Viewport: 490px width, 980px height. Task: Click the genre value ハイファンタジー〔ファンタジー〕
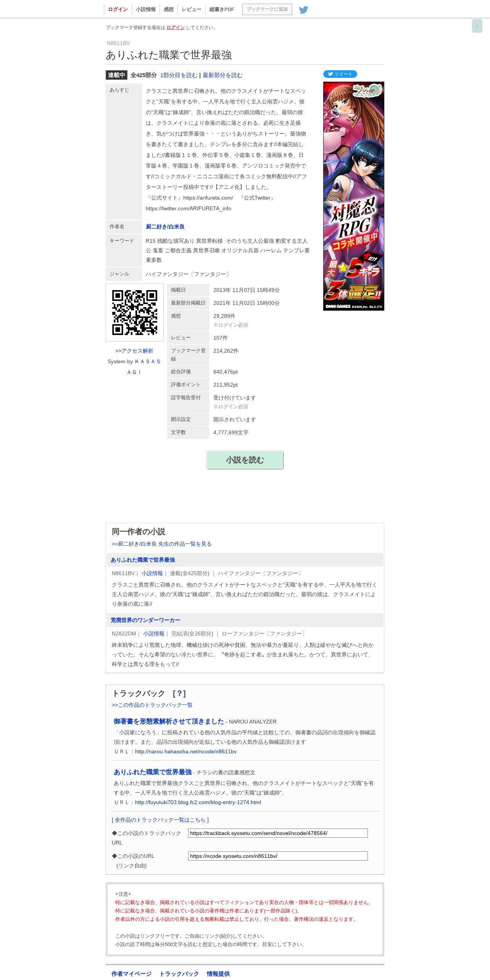coord(189,274)
